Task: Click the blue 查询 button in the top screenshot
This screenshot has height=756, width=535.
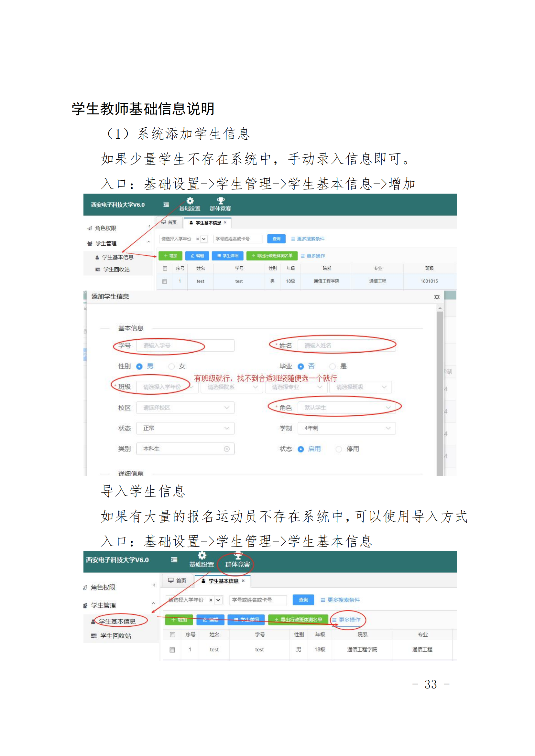Action: pos(276,239)
